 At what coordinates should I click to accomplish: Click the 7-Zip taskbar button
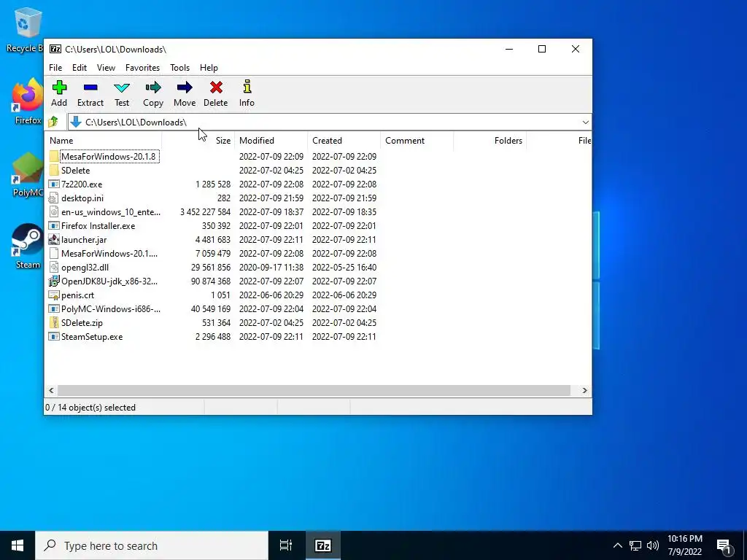click(x=323, y=545)
